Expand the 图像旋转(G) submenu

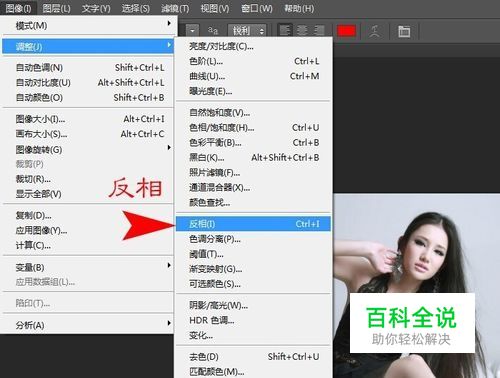(88, 149)
